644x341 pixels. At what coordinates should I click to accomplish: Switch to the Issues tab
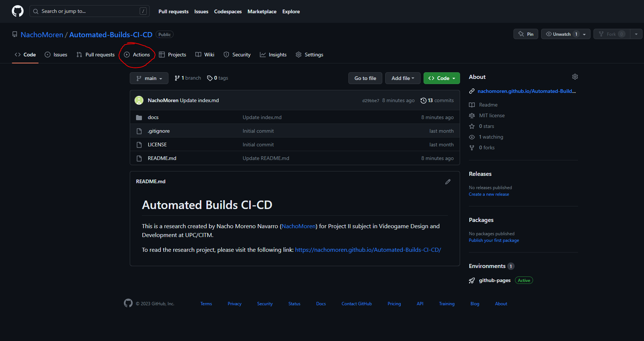(x=56, y=55)
